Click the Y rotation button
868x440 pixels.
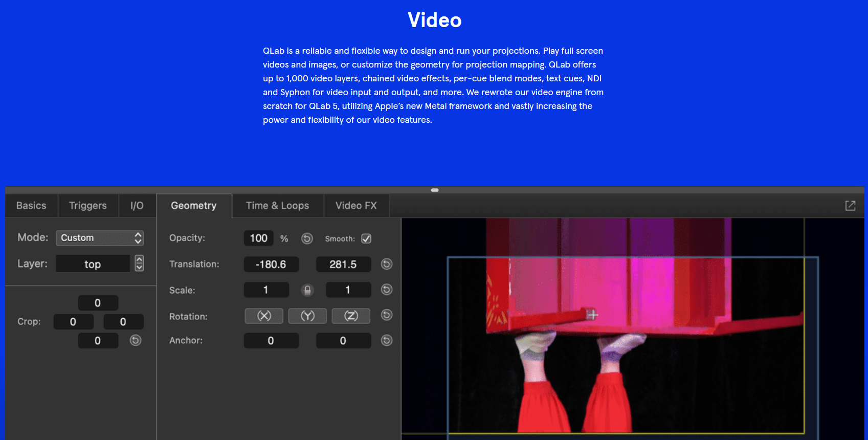pyautogui.click(x=307, y=316)
